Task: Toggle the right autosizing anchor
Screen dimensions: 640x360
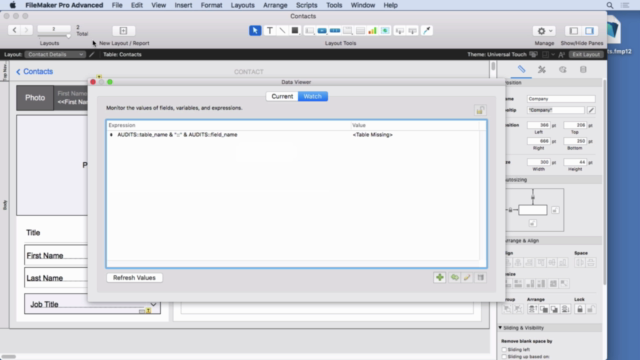Action: (x=555, y=210)
